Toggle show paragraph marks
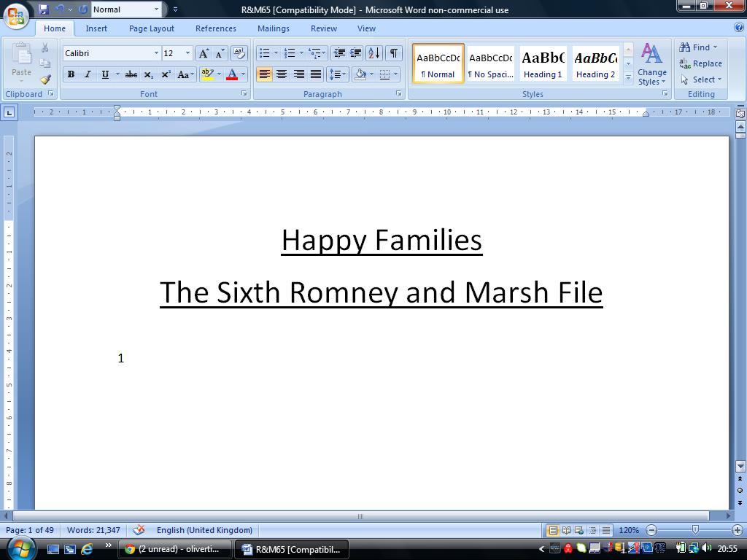Viewport: 747px width, 560px height. click(394, 53)
